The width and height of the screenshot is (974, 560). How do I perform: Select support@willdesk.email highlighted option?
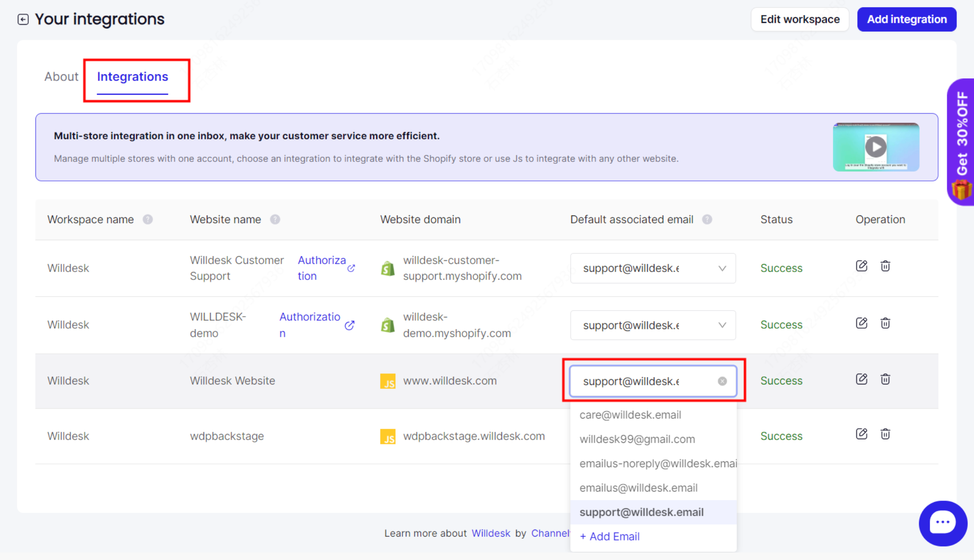pos(653,512)
